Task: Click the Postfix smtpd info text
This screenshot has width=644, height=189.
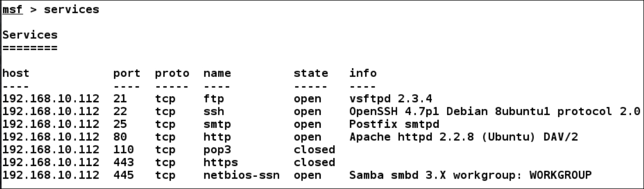Action: (x=387, y=124)
